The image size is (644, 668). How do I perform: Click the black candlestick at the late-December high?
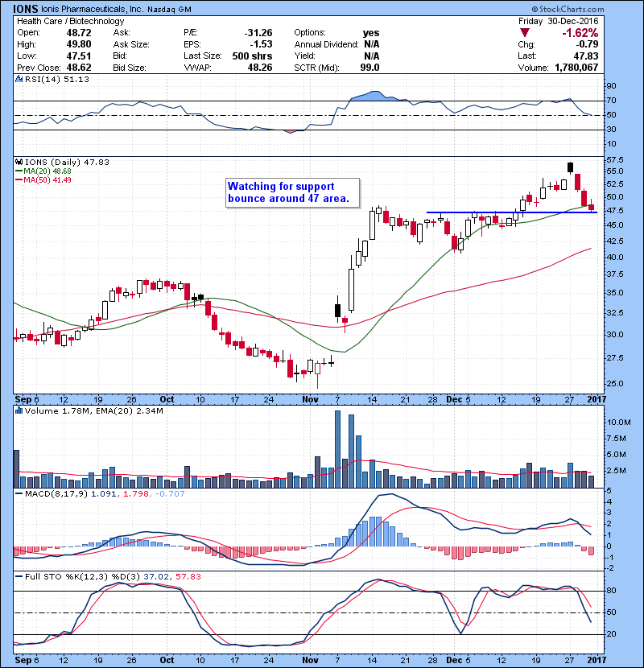click(x=570, y=167)
